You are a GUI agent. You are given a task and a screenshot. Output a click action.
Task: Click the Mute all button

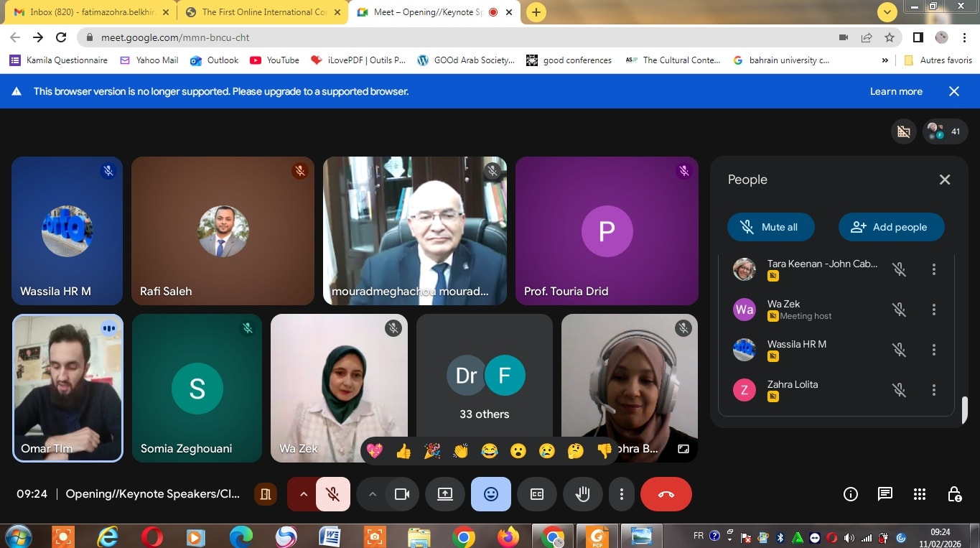point(770,227)
